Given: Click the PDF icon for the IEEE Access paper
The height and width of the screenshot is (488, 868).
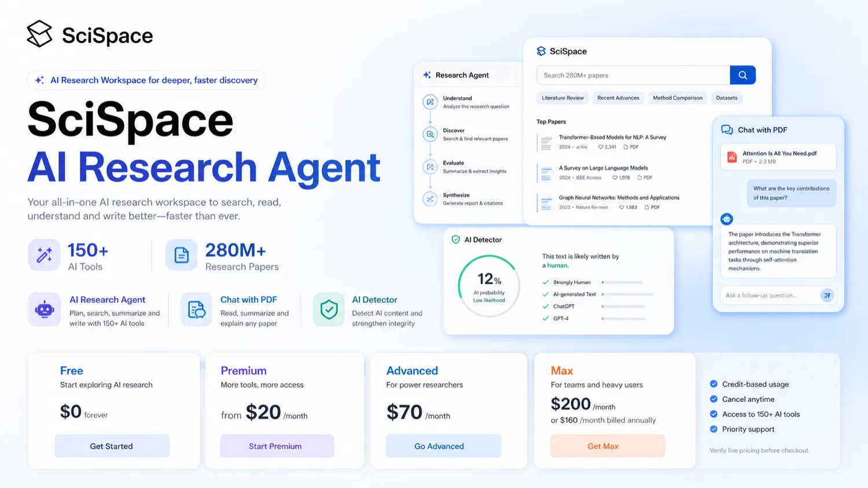Looking at the screenshot, I should click(x=639, y=178).
